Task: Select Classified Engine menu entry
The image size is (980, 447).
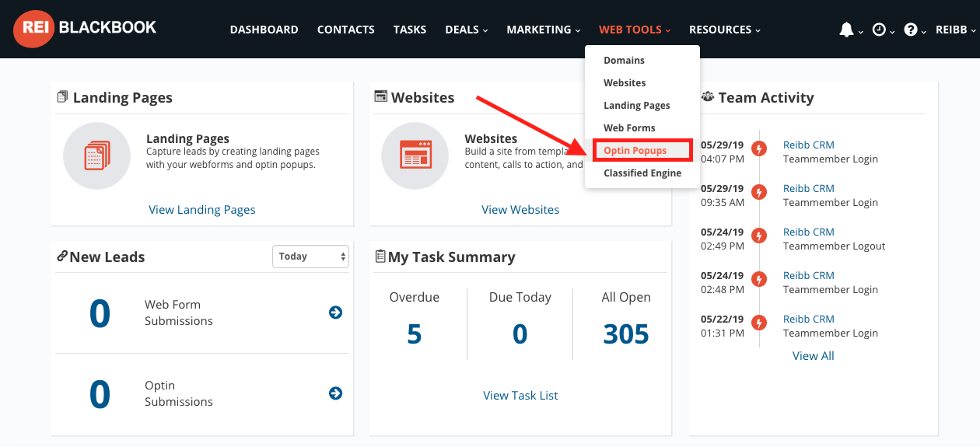Action: 642,173
